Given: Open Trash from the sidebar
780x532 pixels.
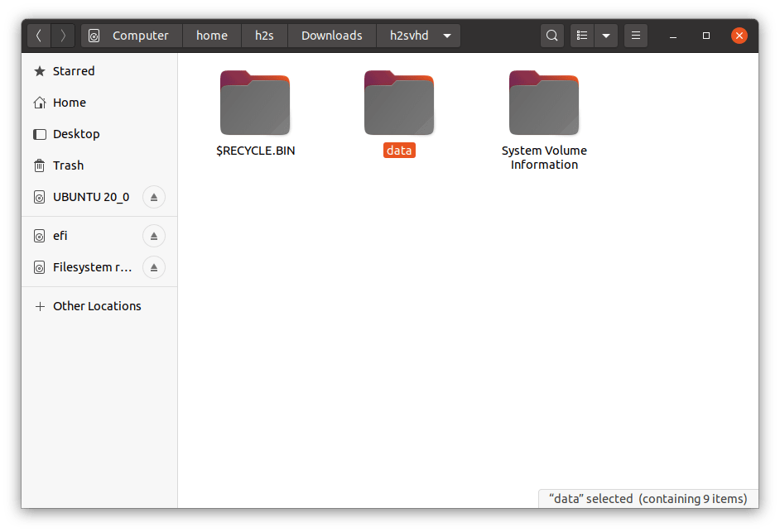Looking at the screenshot, I should [x=67, y=165].
